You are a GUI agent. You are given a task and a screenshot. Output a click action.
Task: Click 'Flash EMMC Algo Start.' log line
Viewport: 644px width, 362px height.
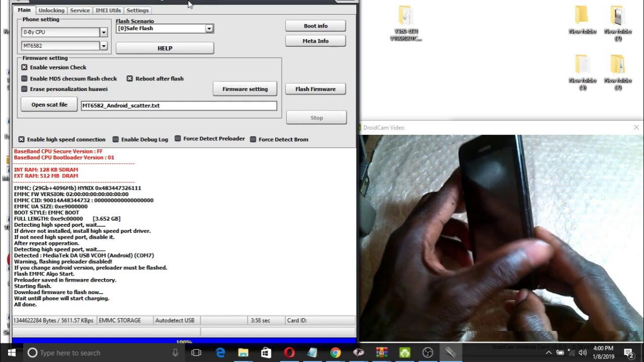[x=44, y=274]
